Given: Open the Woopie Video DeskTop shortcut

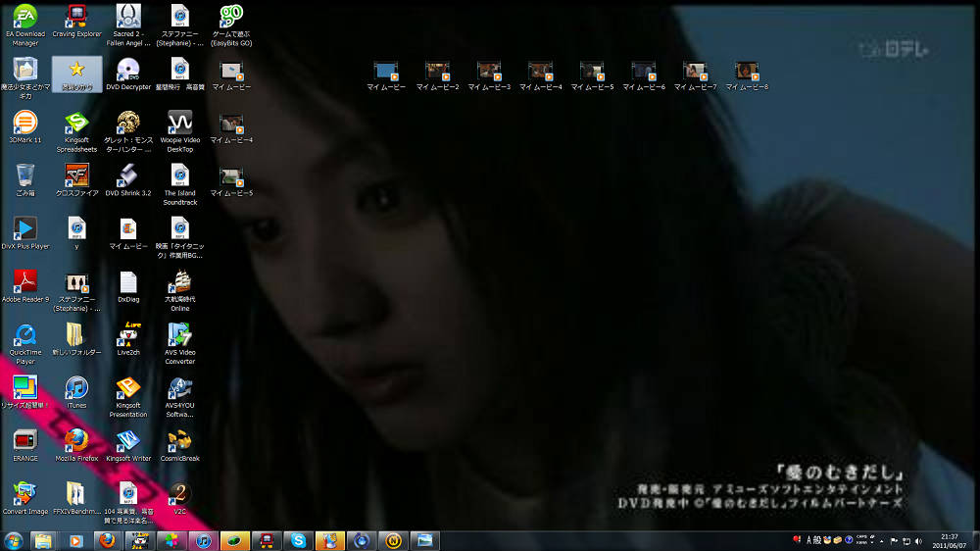Looking at the screenshot, I should pos(180,131).
